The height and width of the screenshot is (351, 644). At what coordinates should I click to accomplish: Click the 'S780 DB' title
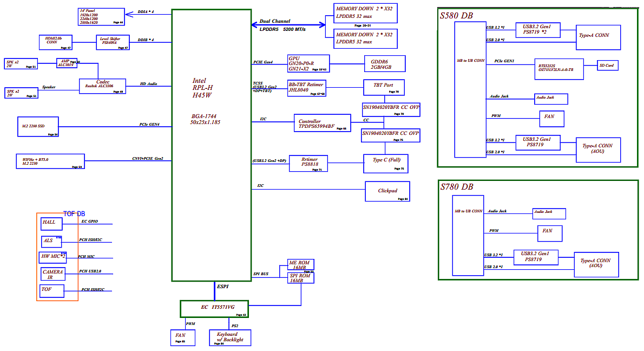[x=457, y=186]
